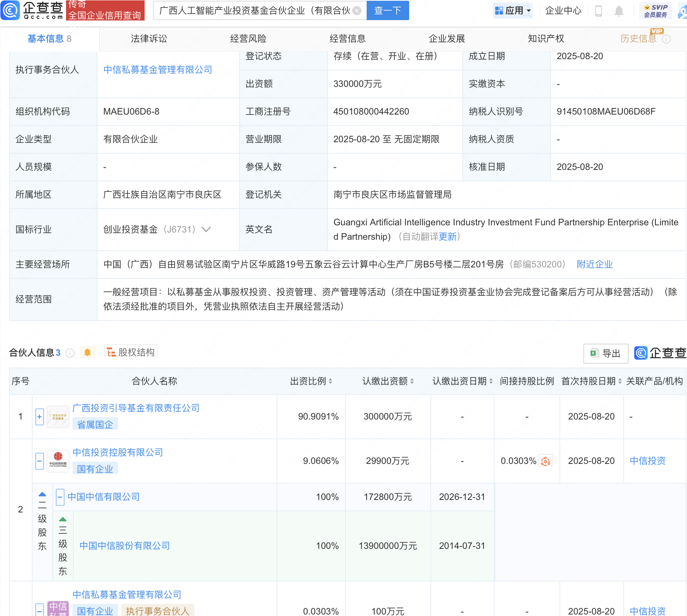Clear the search box text
The height and width of the screenshot is (616, 687).
click(357, 11)
